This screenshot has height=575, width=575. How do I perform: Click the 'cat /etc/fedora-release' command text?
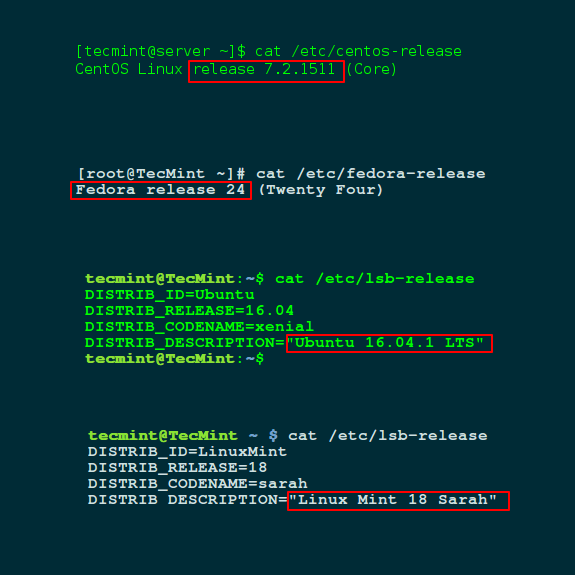pos(371,173)
